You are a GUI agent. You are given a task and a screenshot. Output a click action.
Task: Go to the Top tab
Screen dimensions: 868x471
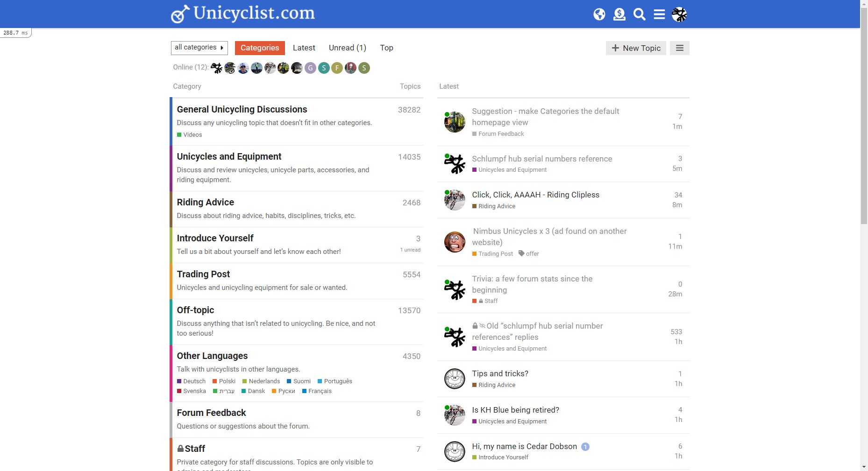pyautogui.click(x=386, y=48)
